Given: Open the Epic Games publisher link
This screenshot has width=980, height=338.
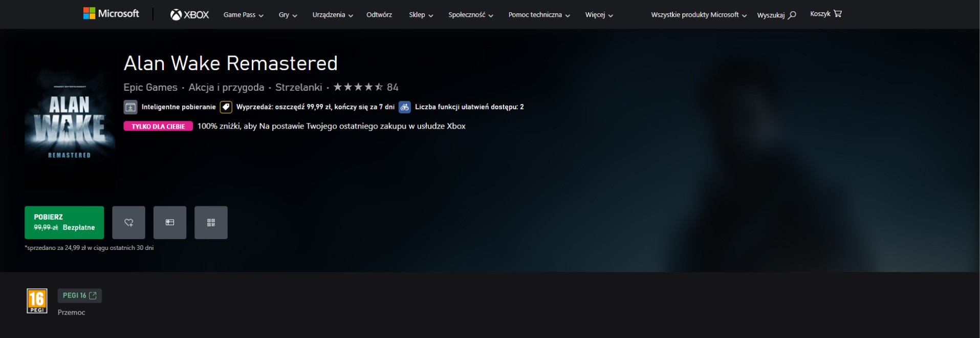Looking at the screenshot, I should tap(150, 87).
